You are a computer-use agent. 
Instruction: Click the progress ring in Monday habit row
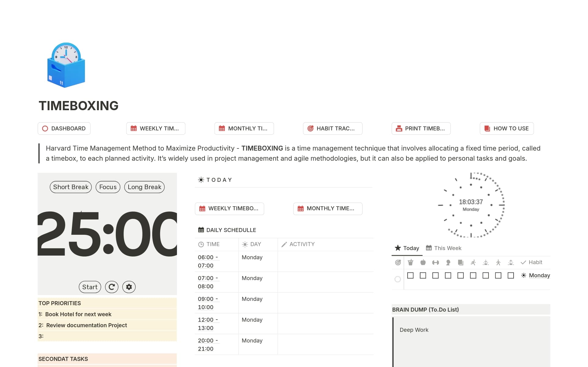point(398,279)
